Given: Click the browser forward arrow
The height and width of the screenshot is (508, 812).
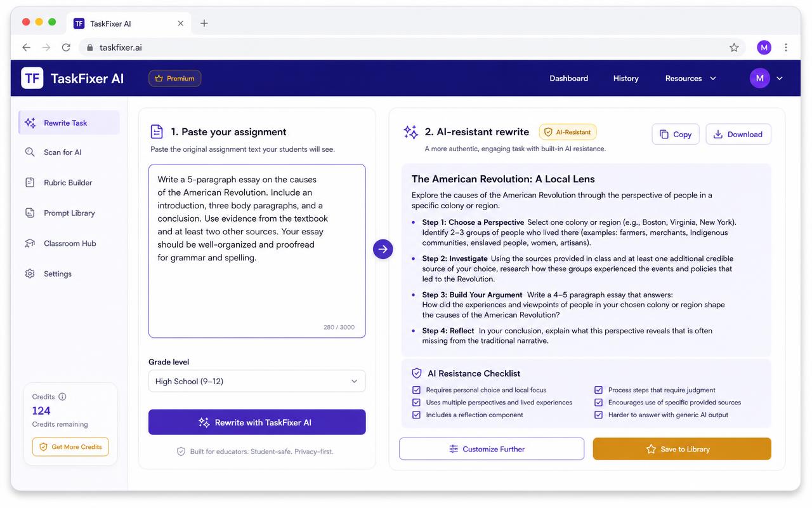Looking at the screenshot, I should pyautogui.click(x=46, y=47).
